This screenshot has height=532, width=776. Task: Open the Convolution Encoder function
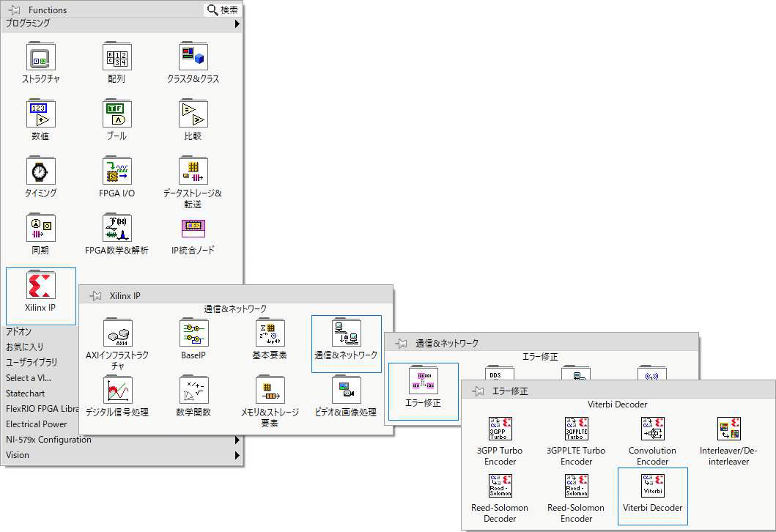tap(652, 429)
